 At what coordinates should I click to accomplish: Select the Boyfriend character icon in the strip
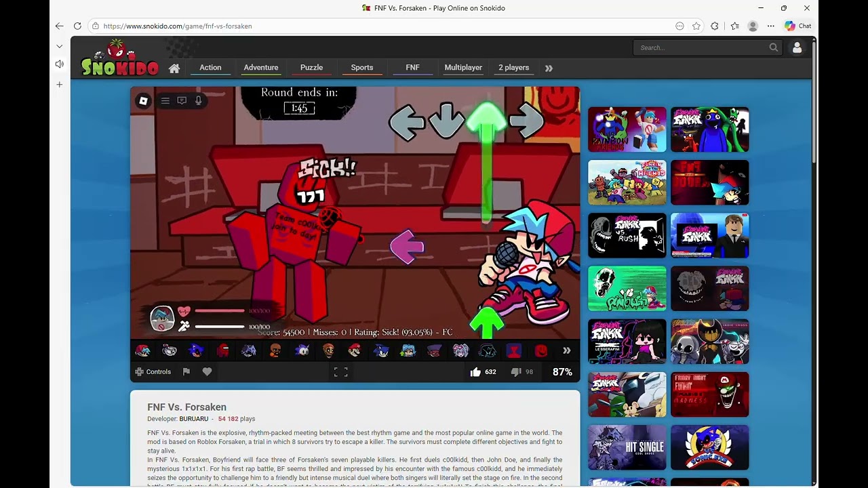[143, 350]
